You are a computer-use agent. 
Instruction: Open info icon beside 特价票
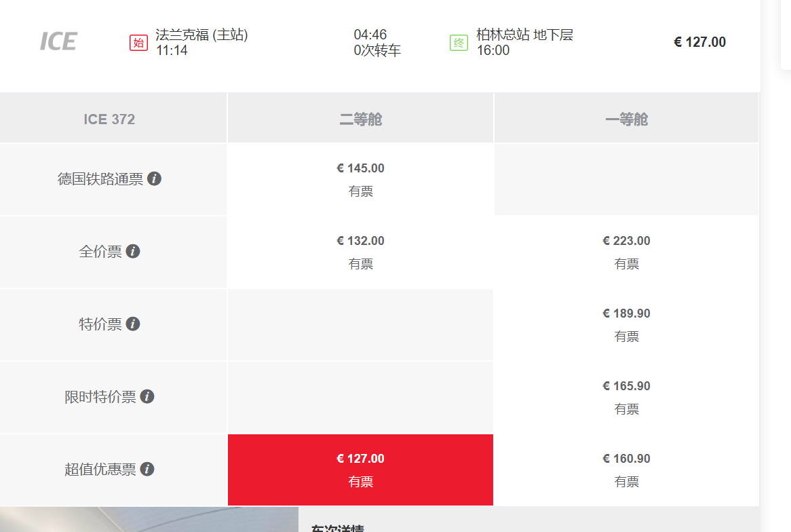[x=133, y=324]
